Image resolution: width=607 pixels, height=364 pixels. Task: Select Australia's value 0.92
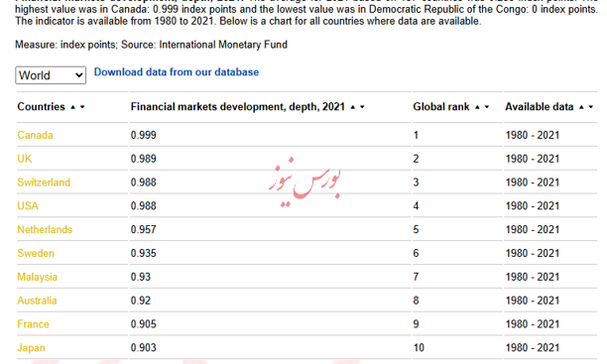[141, 301]
